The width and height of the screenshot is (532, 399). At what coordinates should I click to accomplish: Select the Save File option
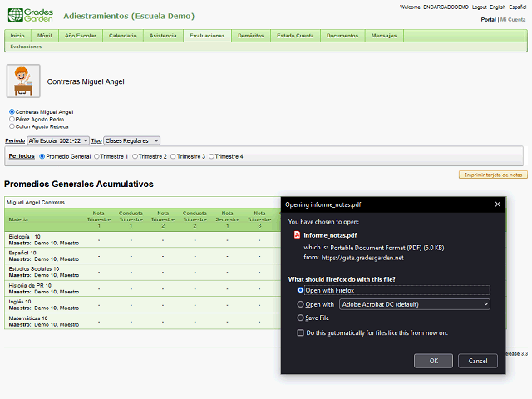pyautogui.click(x=301, y=318)
